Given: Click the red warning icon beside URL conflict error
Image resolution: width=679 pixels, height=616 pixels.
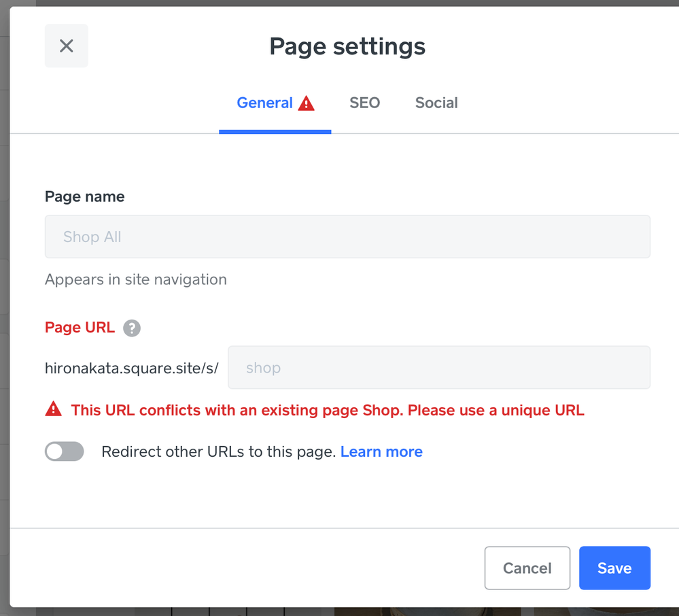Looking at the screenshot, I should 53,409.
